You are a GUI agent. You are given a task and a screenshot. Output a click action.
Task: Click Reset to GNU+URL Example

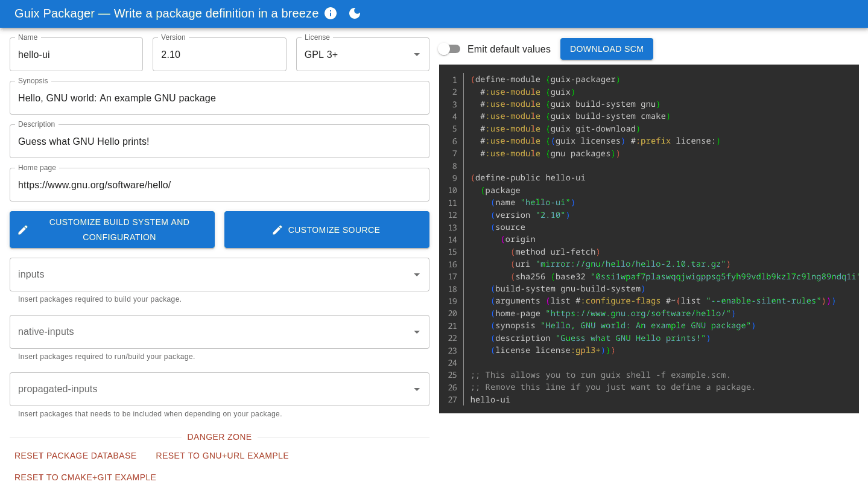tap(222, 456)
